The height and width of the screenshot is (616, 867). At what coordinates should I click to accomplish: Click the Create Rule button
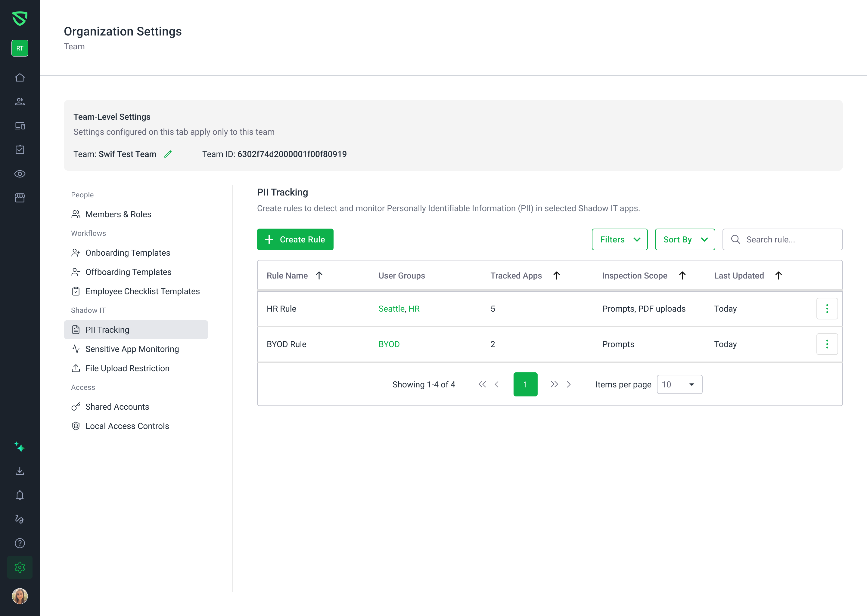295,239
